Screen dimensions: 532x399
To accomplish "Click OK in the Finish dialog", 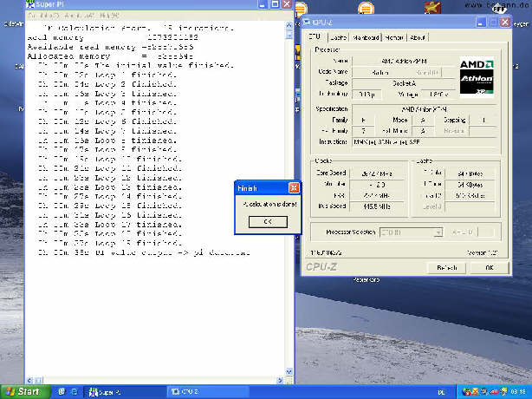I will (268, 222).
